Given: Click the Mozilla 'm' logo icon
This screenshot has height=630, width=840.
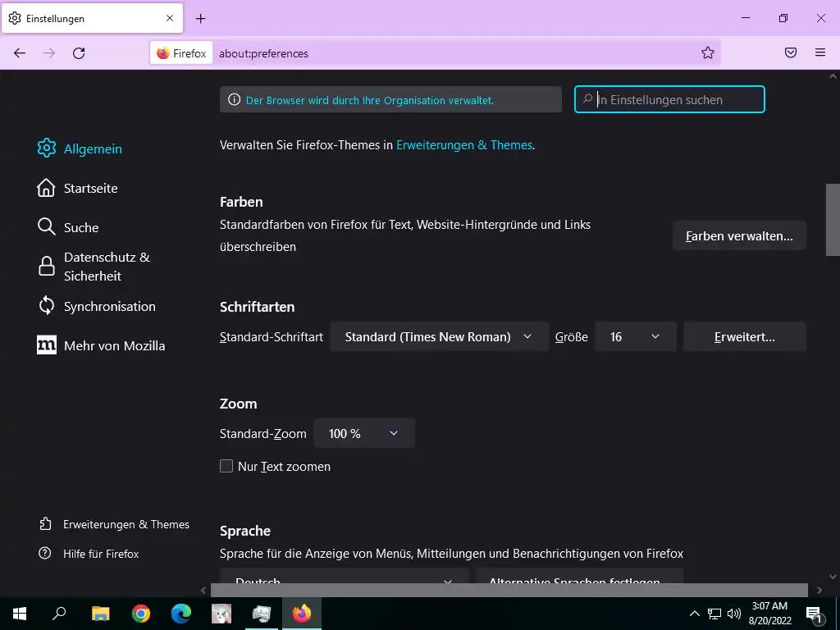Looking at the screenshot, I should (x=47, y=345).
